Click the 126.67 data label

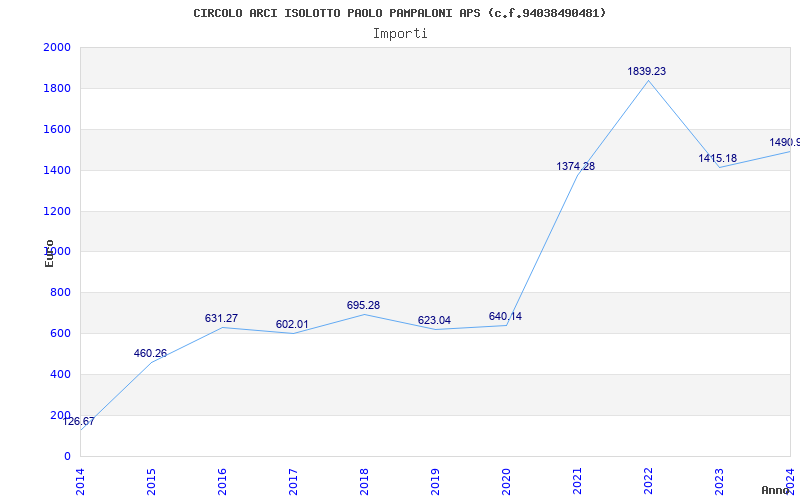[79, 421]
